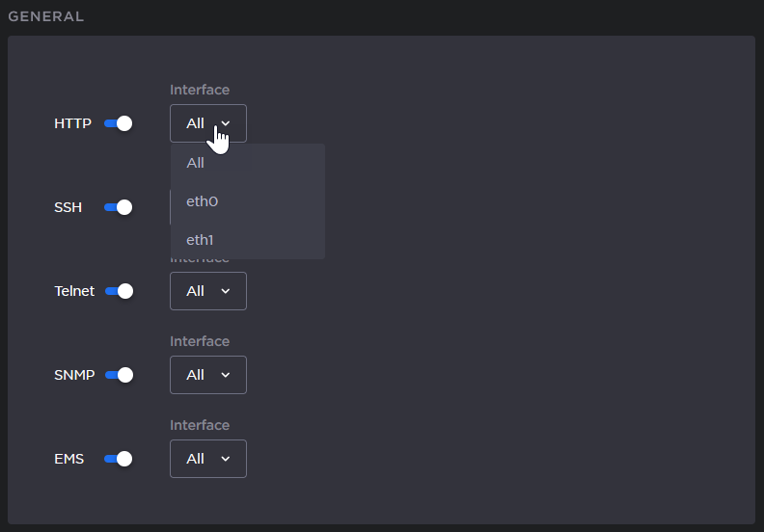
Task: Switch off the Telnet toggle
Action: [x=118, y=291]
